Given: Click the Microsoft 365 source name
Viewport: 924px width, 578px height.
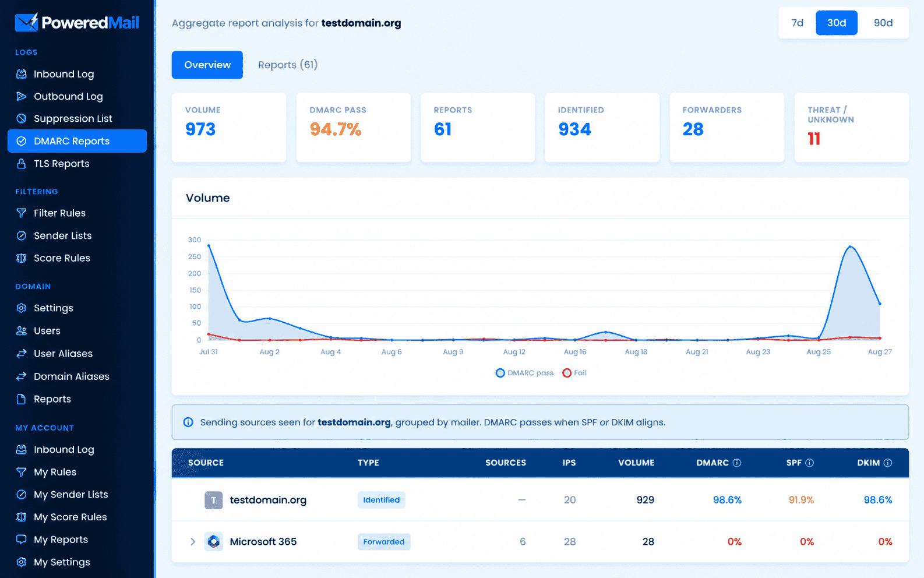Looking at the screenshot, I should tap(263, 542).
